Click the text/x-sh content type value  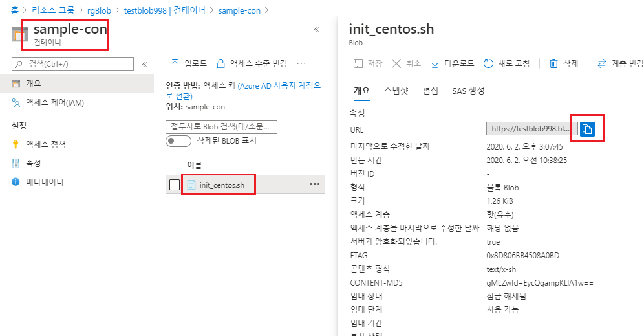pyautogui.click(x=501, y=269)
